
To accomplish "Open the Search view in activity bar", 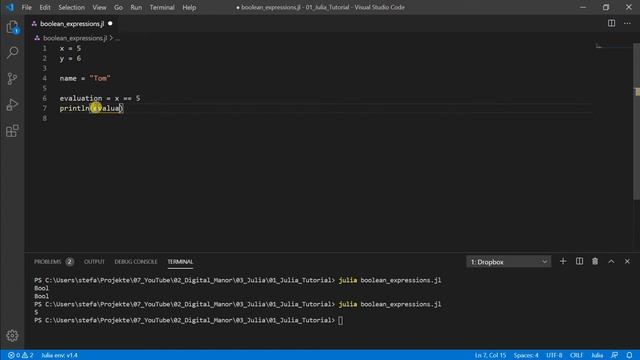I will 12,53.
